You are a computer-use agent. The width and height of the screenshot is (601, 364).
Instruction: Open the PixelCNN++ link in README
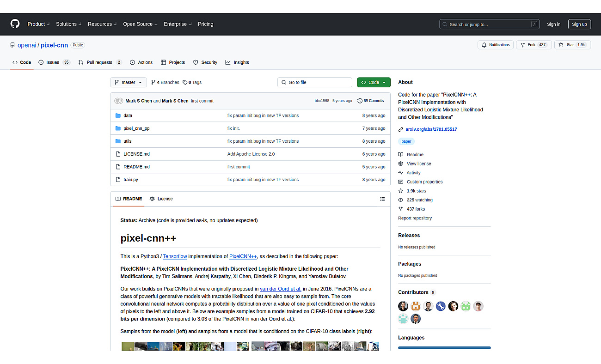[243, 256]
